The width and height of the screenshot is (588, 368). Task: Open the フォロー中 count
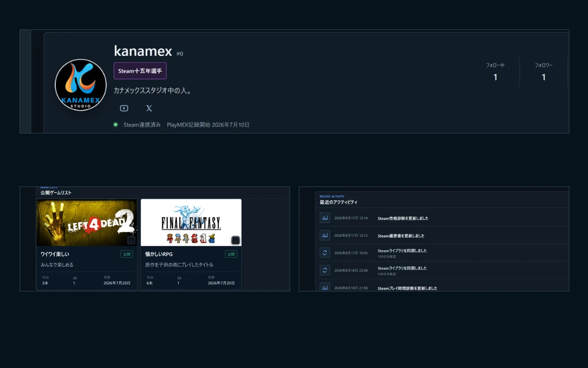(495, 72)
